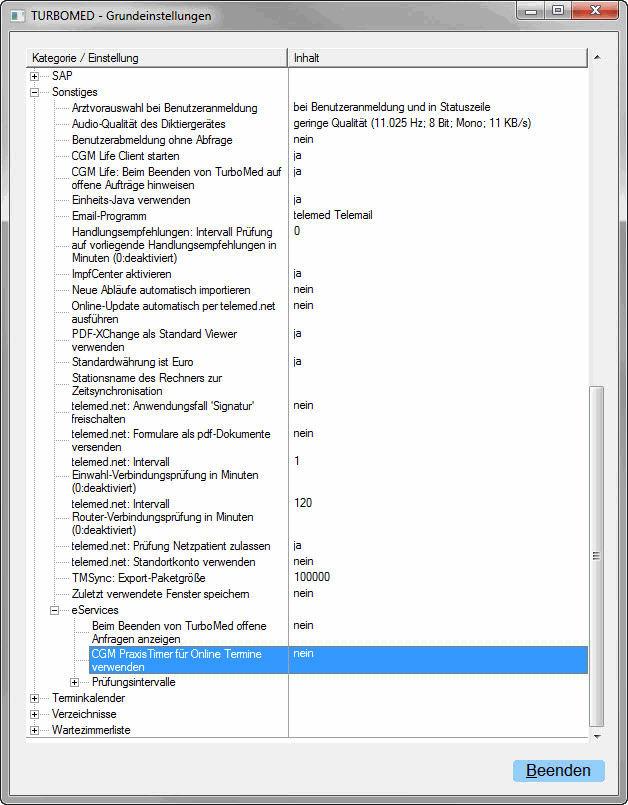Expand the Wartezimmerliste category
The width and height of the screenshot is (628, 805).
pyautogui.click(x=35, y=730)
